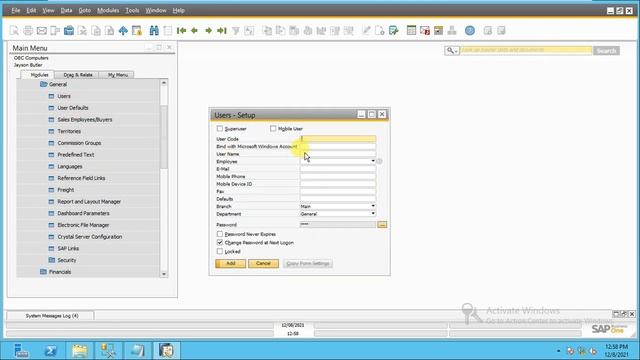Click the Print icon in toolbar
640x360 pixels.
click(x=28, y=31)
